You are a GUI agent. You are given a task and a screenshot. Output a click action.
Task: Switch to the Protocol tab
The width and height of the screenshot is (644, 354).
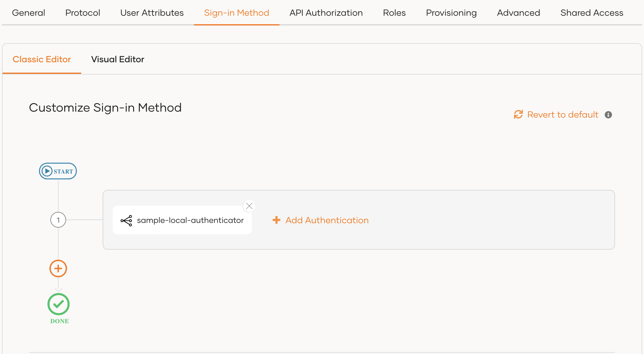(82, 13)
